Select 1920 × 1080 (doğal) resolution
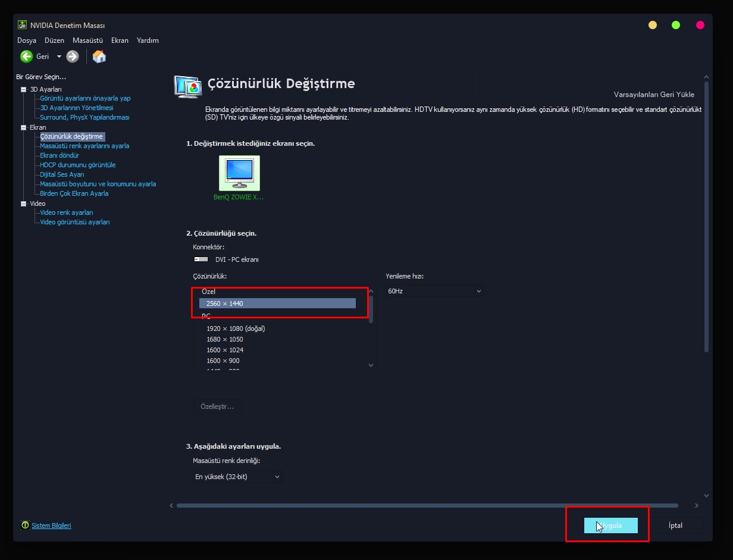Screen dimensions: 733x560 236,329
